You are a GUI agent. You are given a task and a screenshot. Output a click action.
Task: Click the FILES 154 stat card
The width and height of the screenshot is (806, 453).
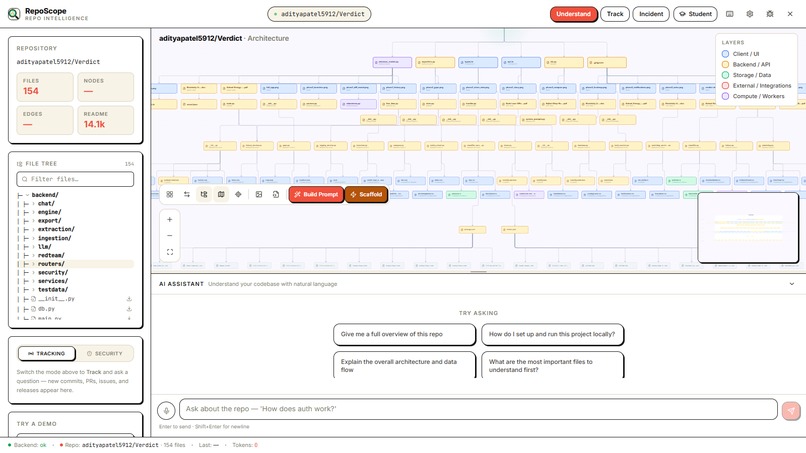coord(45,87)
